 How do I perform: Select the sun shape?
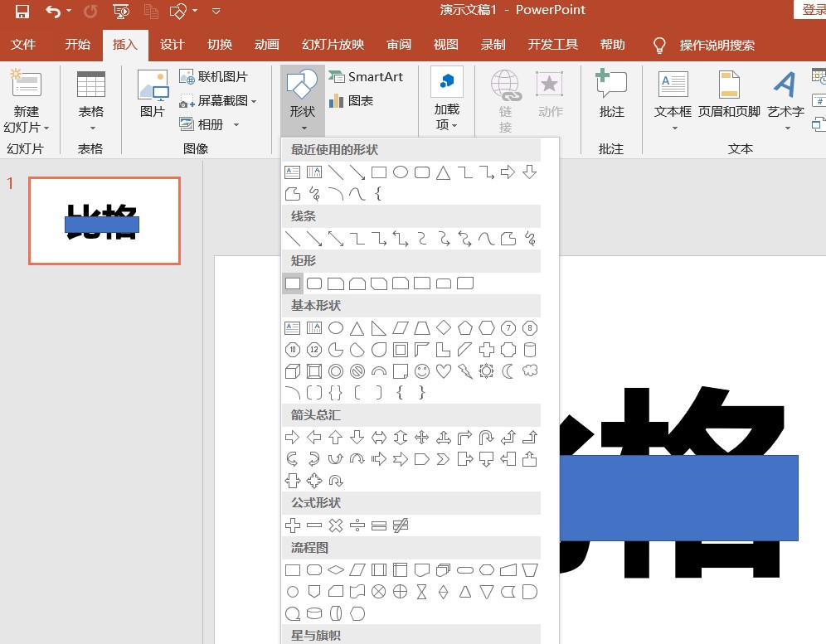486,371
